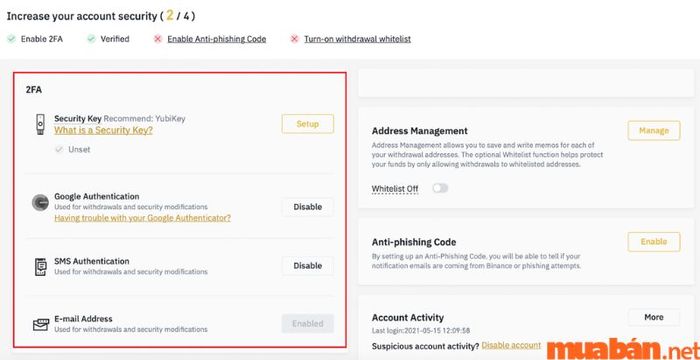Click the 'Enable 2FA' status text
This screenshot has height=360, width=700.
click(x=42, y=39)
